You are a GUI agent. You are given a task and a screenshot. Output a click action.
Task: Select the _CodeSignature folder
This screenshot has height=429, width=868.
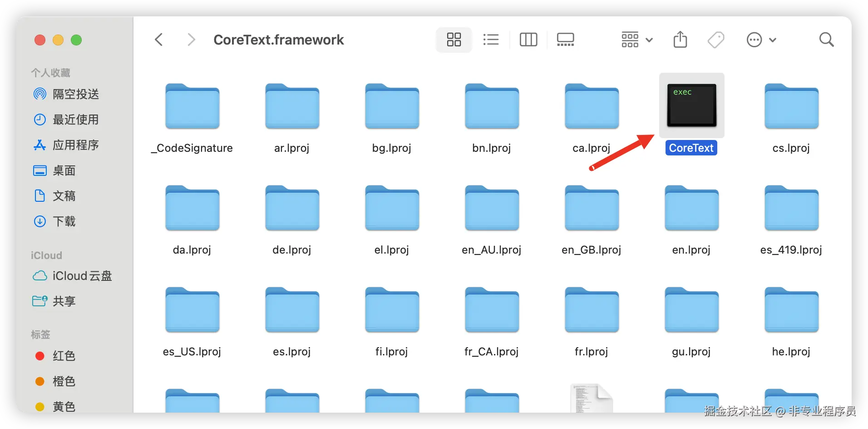click(192, 106)
